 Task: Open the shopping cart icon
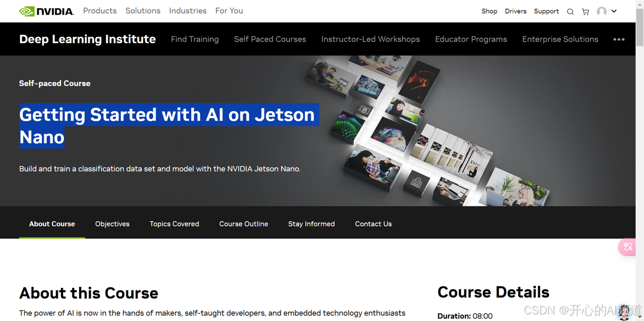(586, 12)
